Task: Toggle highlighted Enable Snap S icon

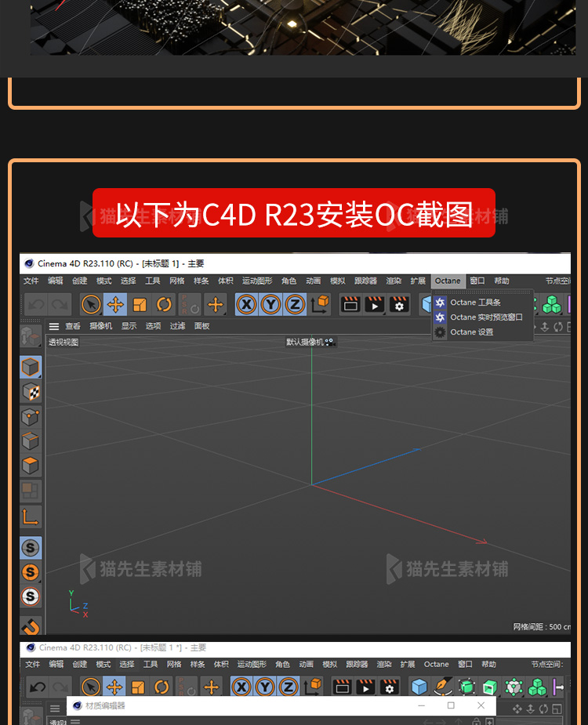Action: point(31,548)
